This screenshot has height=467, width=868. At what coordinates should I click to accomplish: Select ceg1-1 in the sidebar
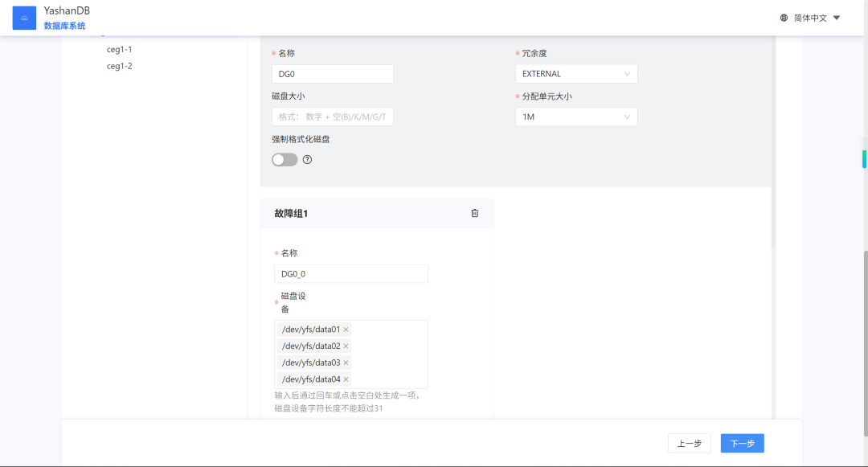click(x=120, y=49)
